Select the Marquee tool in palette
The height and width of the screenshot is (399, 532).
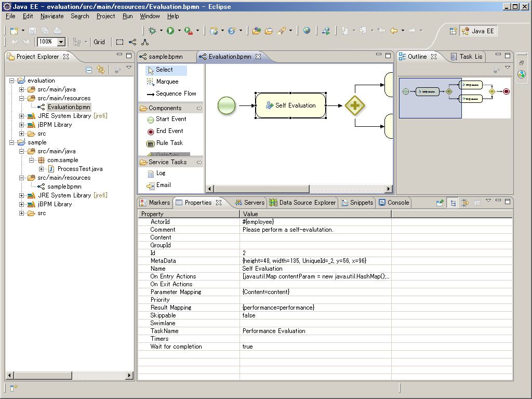(166, 82)
